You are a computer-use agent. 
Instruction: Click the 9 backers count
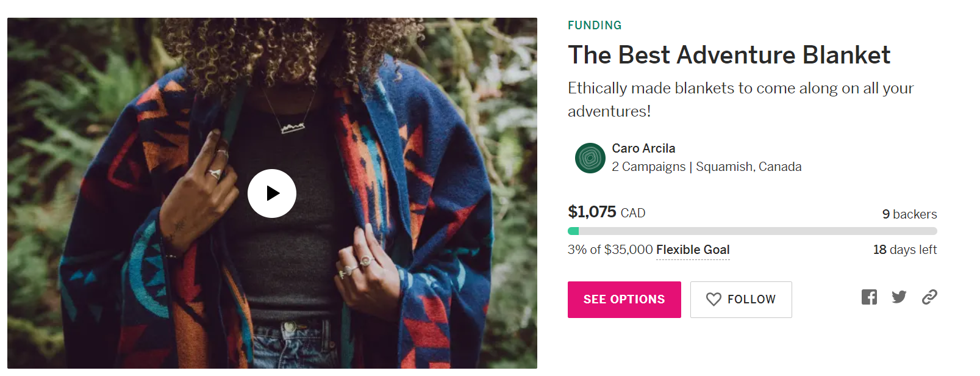[909, 214]
